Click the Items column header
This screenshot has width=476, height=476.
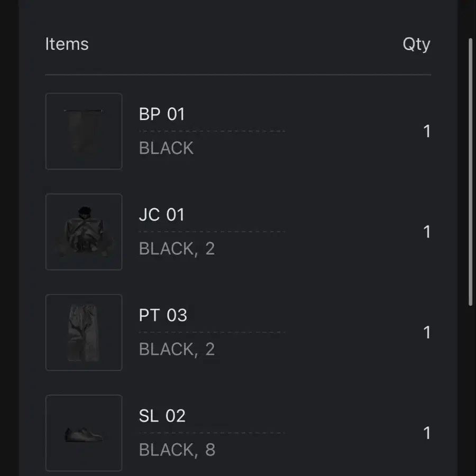point(67,44)
